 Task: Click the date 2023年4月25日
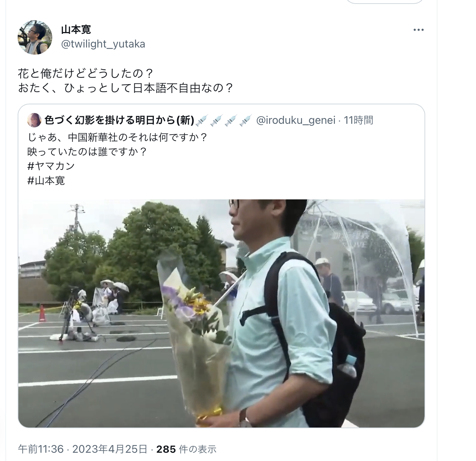(x=110, y=449)
